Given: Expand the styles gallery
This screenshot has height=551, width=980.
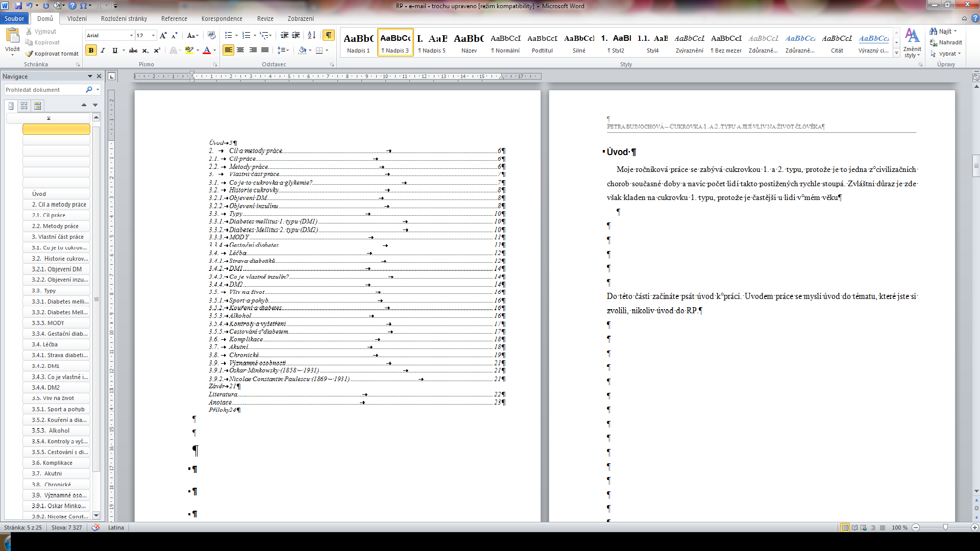Looking at the screenshot, I should pyautogui.click(x=896, y=53).
